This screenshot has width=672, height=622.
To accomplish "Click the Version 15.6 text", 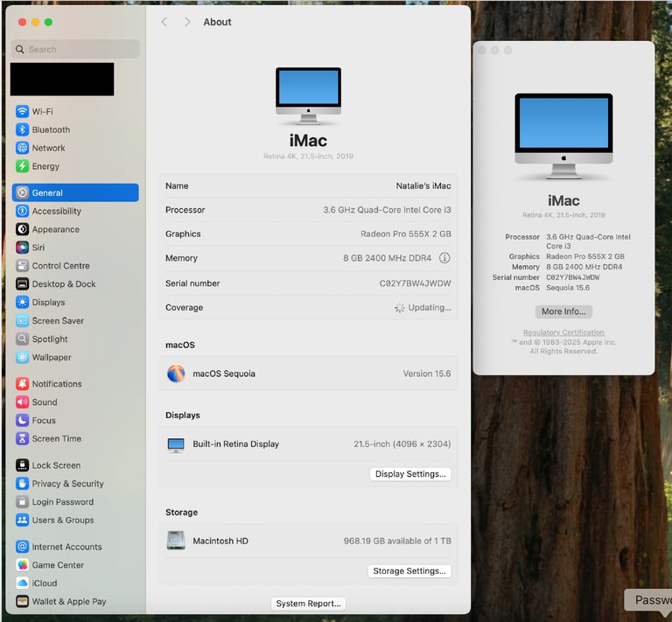I will point(427,374).
